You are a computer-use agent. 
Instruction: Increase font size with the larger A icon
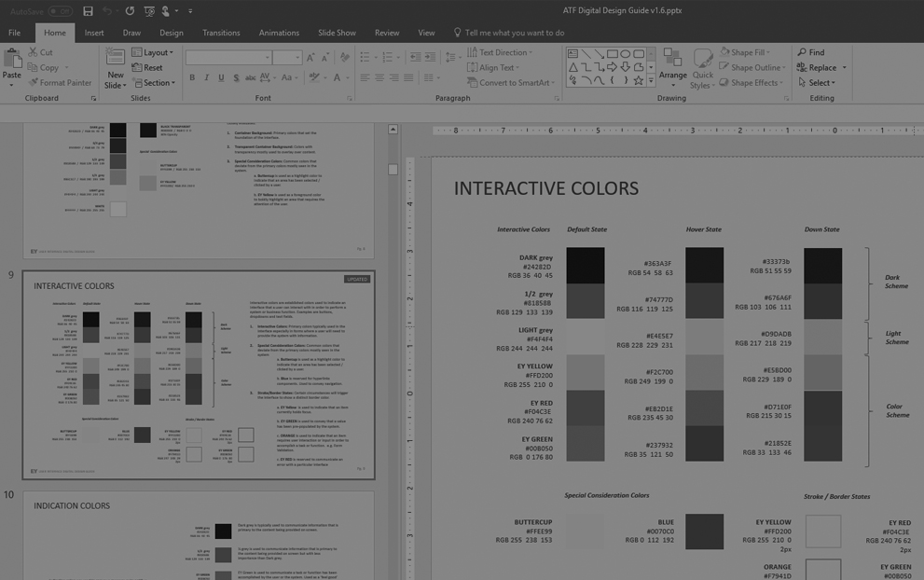coord(310,57)
